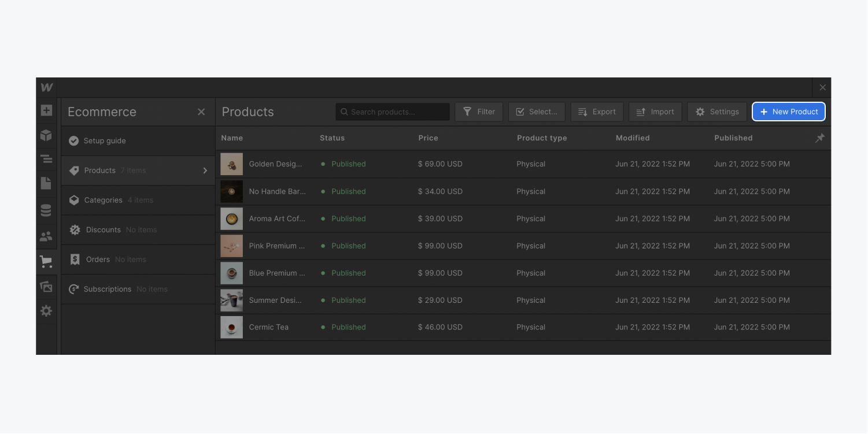The image size is (868, 434).
Task: Click the $ 29.00 USD price cell
Action: pos(440,300)
